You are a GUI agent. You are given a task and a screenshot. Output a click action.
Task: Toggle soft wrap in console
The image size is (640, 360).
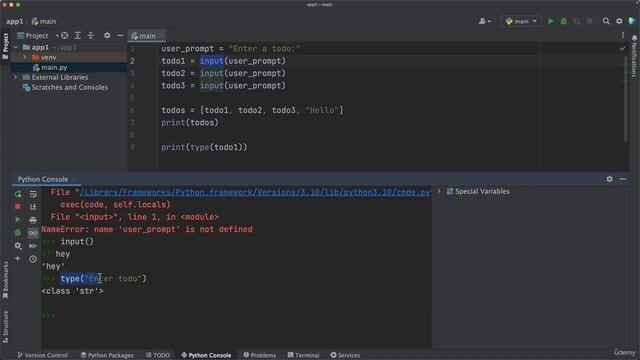pos(33,194)
